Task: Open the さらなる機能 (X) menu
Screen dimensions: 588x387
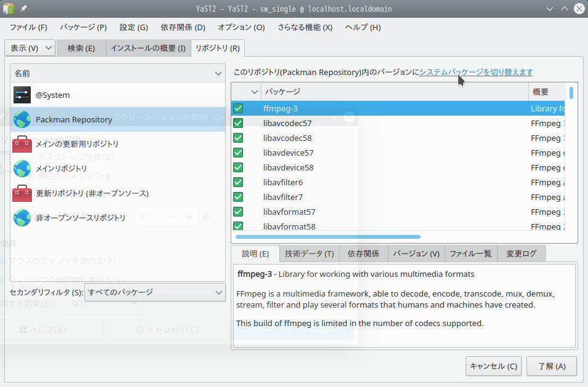Action: pyautogui.click(x=305, y=27)
